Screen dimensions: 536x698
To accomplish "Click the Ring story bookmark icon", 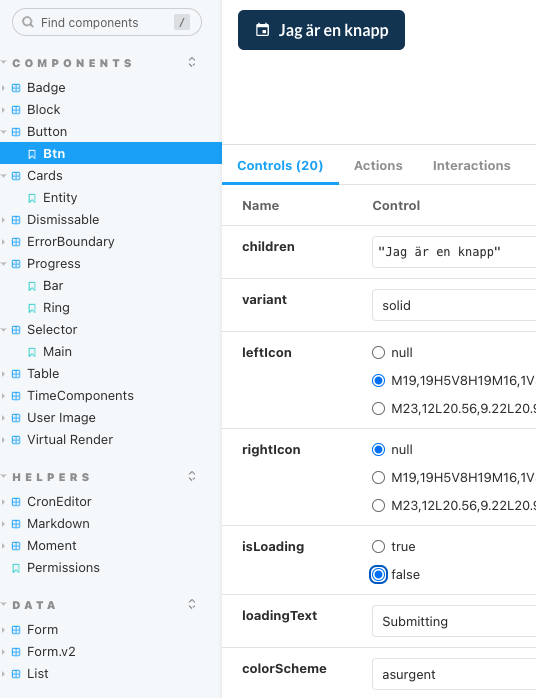I will [32, 308].
